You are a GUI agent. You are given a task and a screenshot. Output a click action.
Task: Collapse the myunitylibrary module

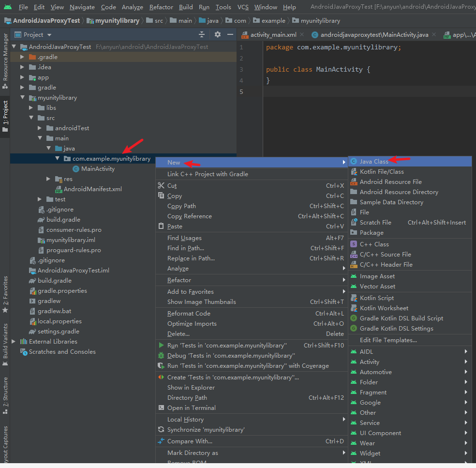pos(22,97)
